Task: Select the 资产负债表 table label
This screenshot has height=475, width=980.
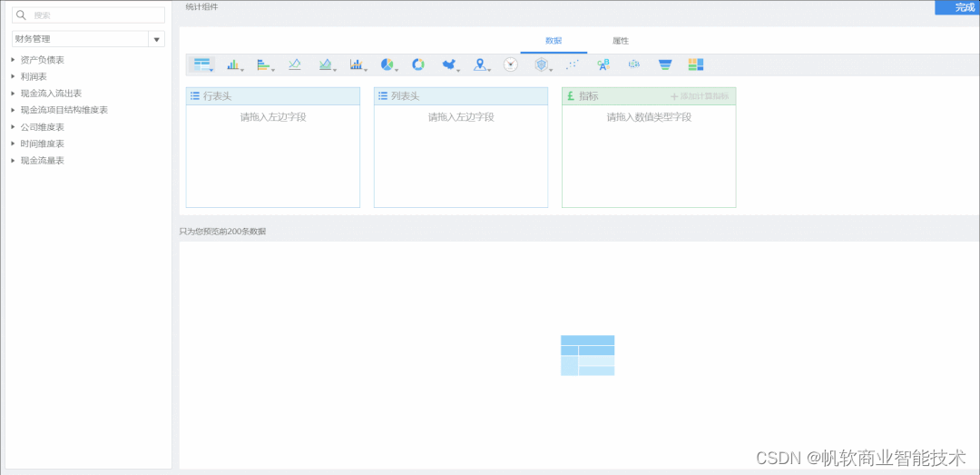Action: tap(43, 60)
